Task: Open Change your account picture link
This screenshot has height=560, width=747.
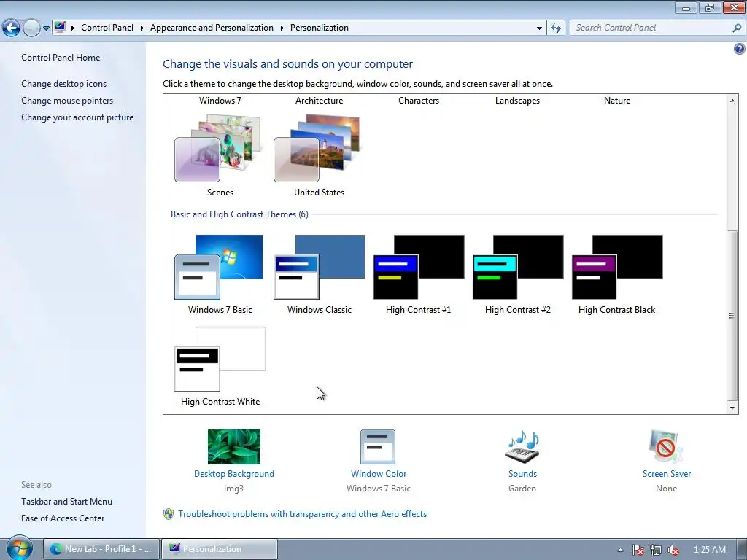Action: point(77,117)
